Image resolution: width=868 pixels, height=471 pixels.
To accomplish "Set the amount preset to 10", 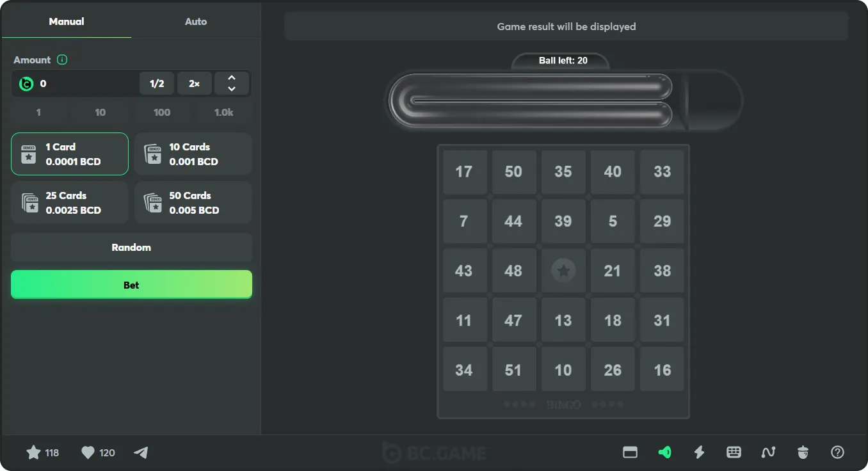I will (100, 112).
